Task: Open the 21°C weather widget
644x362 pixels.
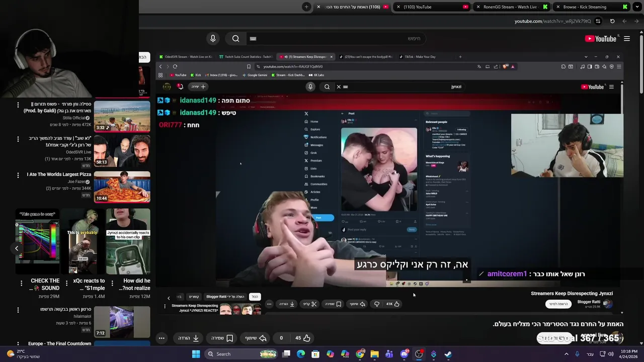Action: pyautogui.click(x=22, y=354)
